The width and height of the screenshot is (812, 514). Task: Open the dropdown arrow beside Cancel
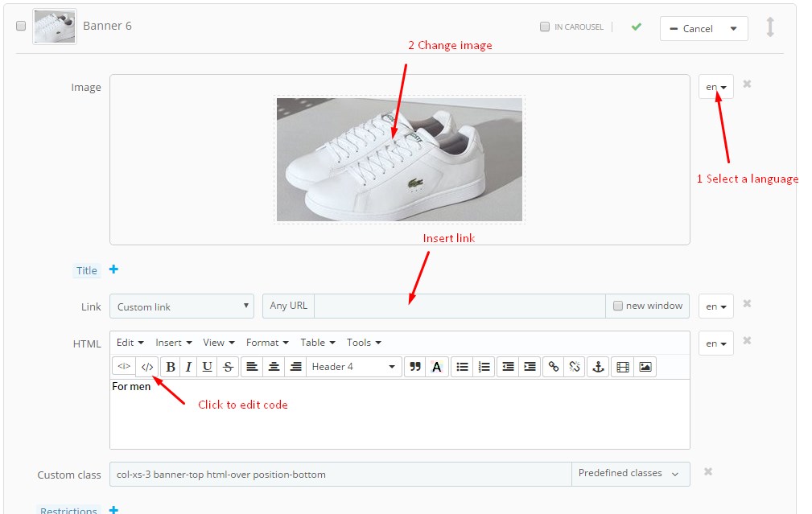point(733,28)
